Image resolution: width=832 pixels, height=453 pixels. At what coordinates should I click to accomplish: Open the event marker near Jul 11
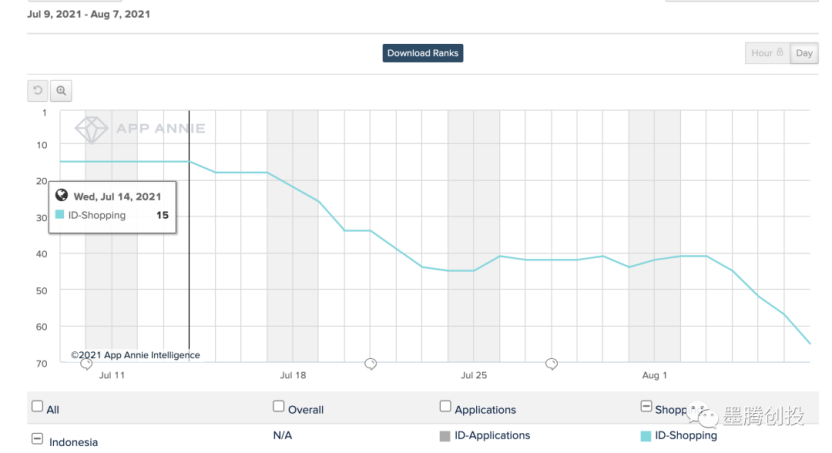(x=87, y=364)
